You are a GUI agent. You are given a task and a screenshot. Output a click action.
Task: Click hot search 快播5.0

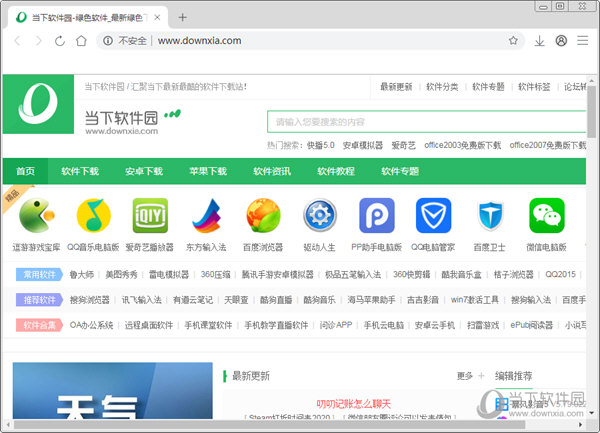[x=321, y=145]
